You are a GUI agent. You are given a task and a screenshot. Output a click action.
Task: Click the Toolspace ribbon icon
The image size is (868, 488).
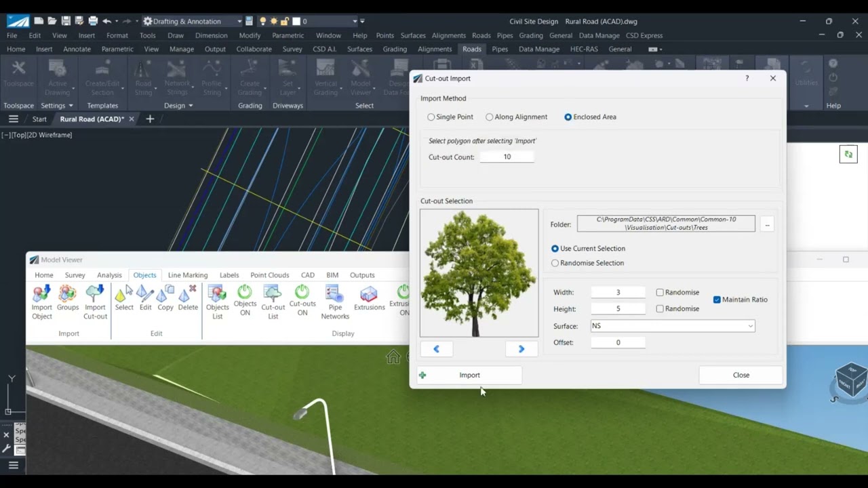[18, 73]
